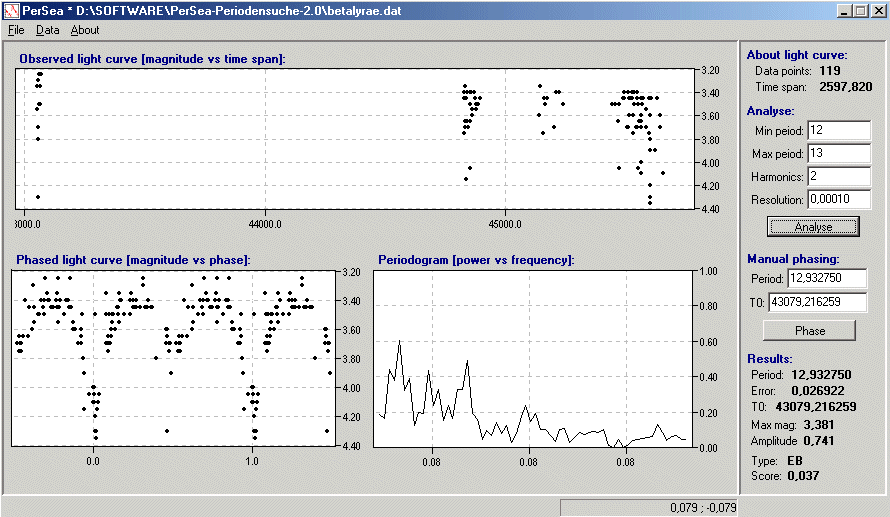Minimize the PerSea window
This screenshot has height=517, width=890.
(844, 10)
